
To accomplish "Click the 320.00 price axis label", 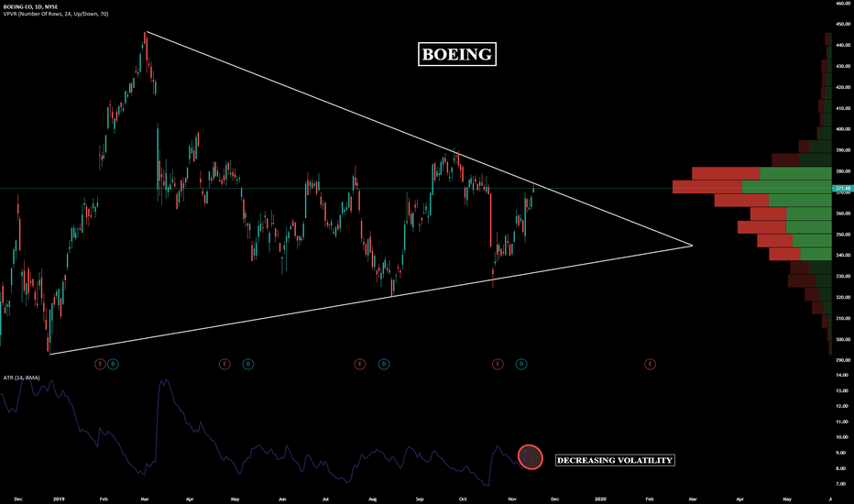I will coord(843,298).
